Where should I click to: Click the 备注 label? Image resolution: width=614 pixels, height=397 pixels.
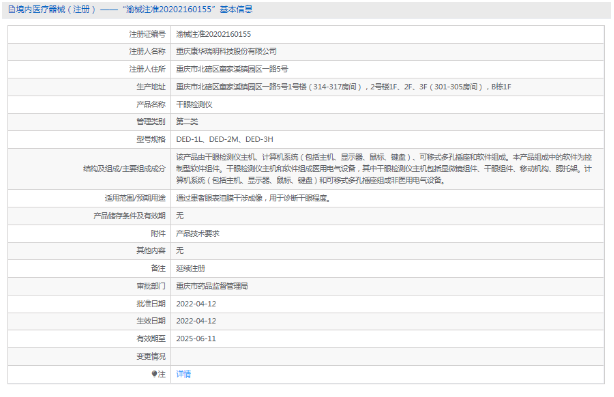click(x=158, y=269)
